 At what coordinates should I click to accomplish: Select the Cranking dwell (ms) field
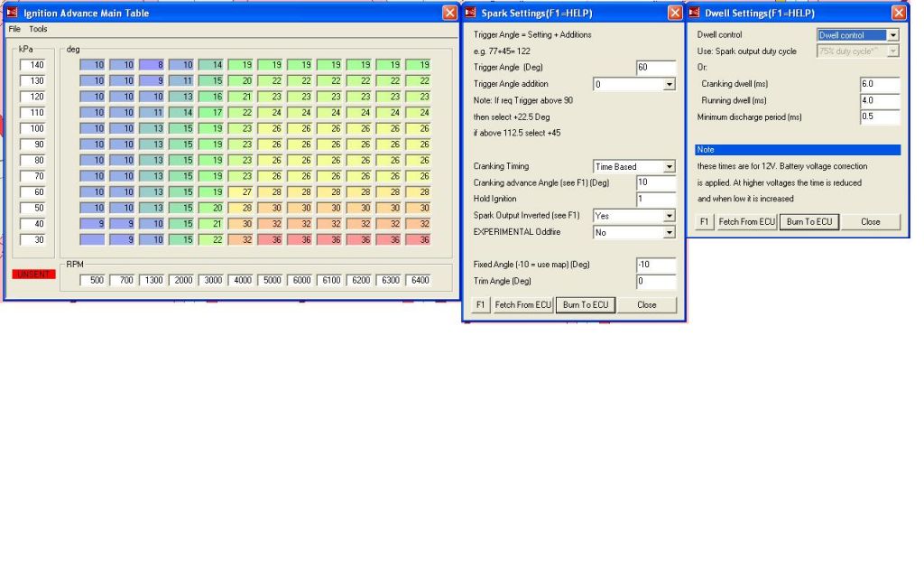(x=880, y=84)
